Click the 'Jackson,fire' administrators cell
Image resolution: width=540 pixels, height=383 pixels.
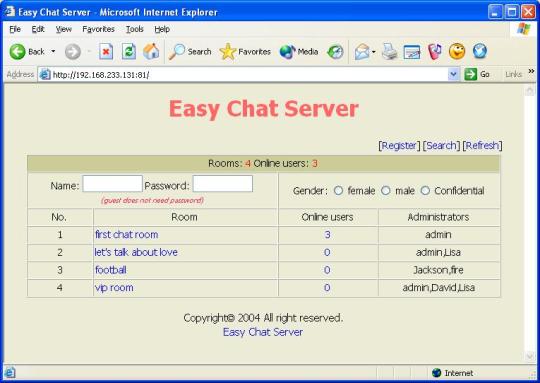point(438,270)
